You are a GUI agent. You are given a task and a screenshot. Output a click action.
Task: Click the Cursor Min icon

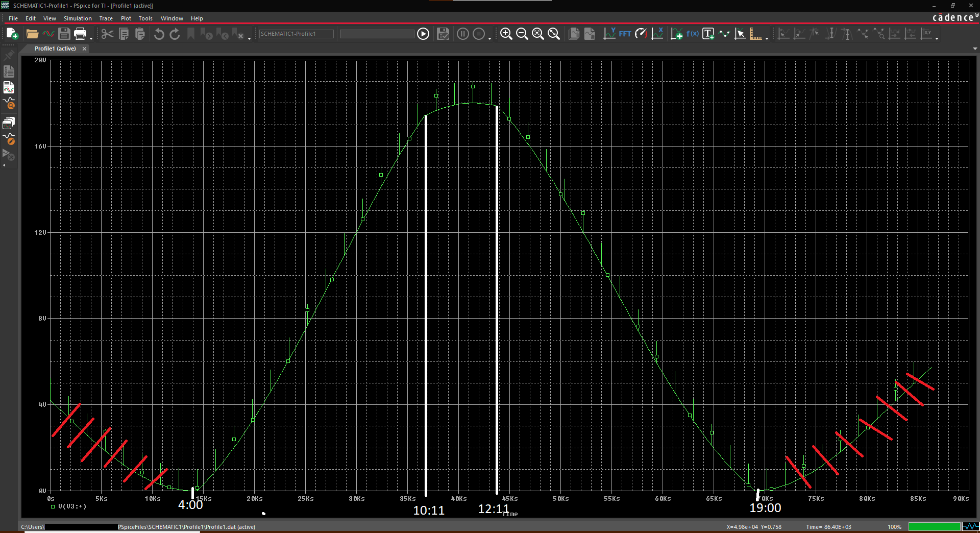click(830, 34)
